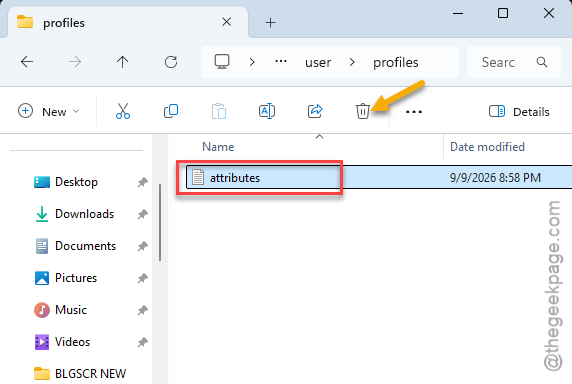Refresh the current folder view
The image size is (572, 384).
coord(171,62)
